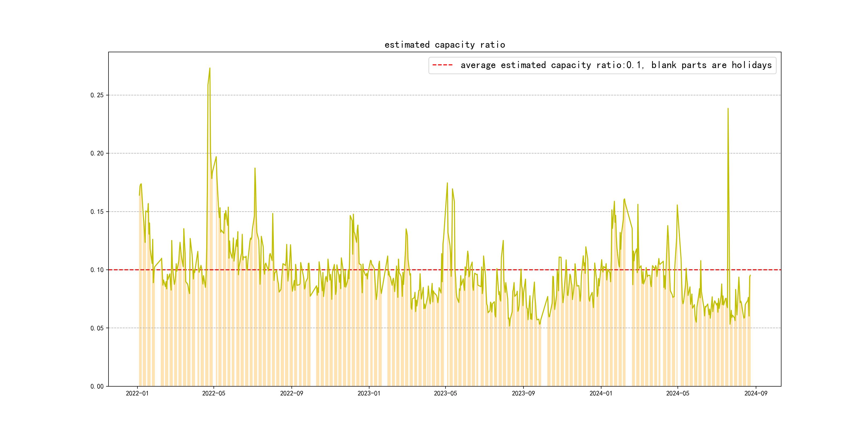Click the 2024-01 x-axis label
The width and height of the screenshot is (868, 434).
[x=601, y=394]
